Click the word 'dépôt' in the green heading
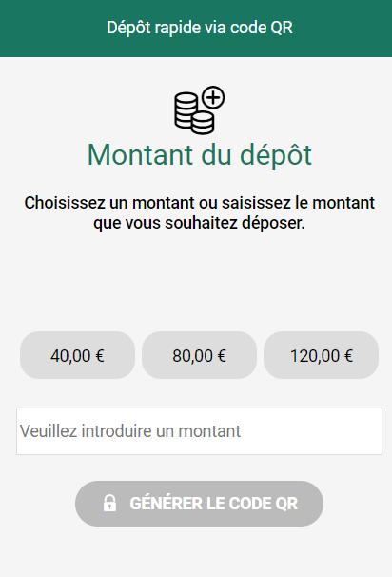Screen dimensions: 392x577 [x=276, y=155]
